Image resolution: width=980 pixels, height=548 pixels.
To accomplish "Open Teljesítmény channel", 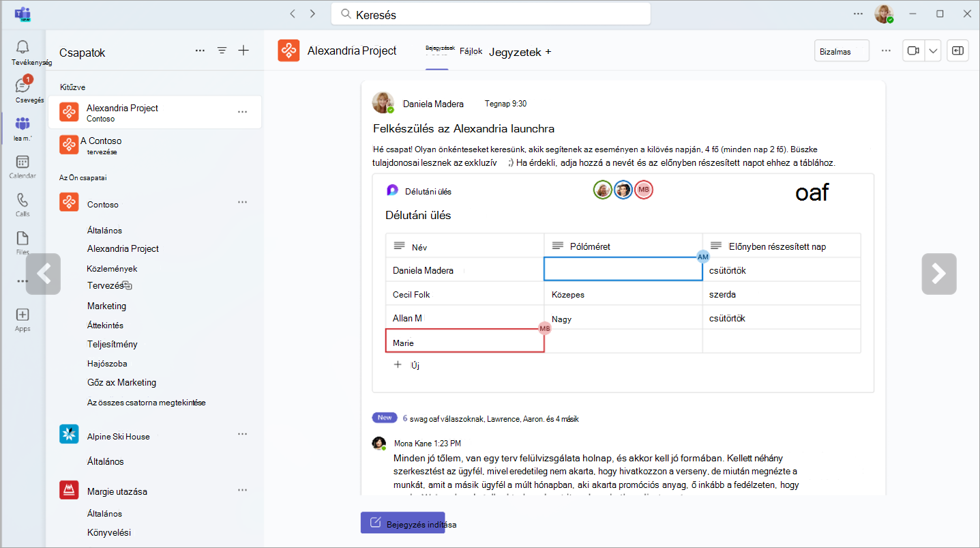I will click(112, 344).
